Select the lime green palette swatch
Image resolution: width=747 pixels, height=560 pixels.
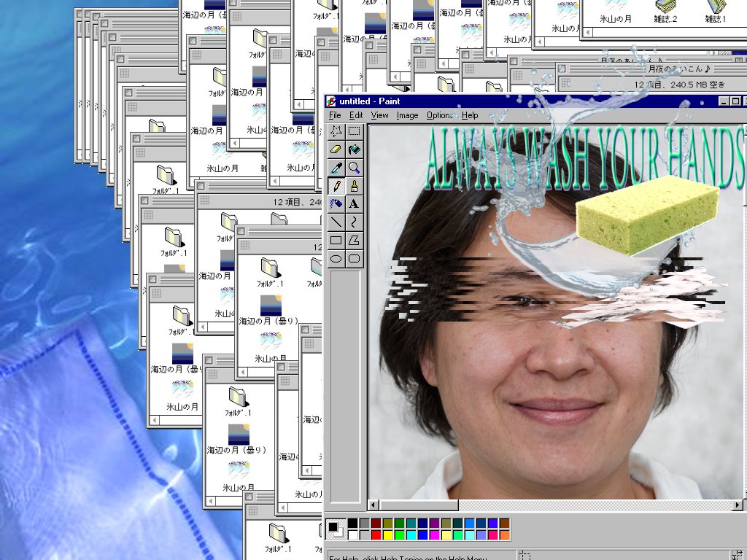pos(399,535)
